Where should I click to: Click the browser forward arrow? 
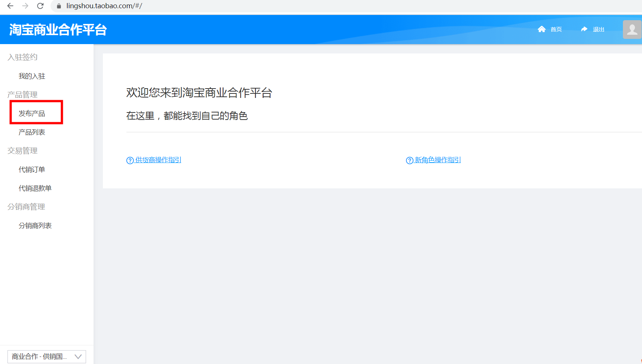pos(25,6)
